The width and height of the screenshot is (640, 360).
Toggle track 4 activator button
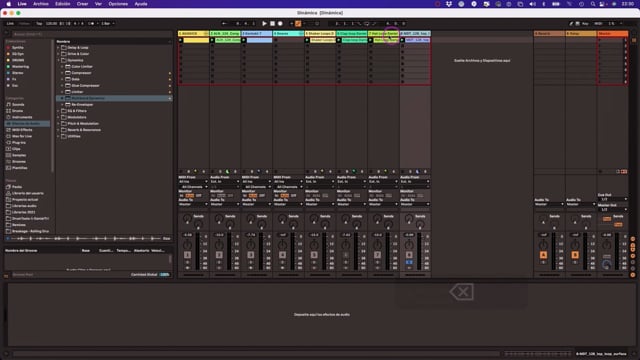(282, 255)
